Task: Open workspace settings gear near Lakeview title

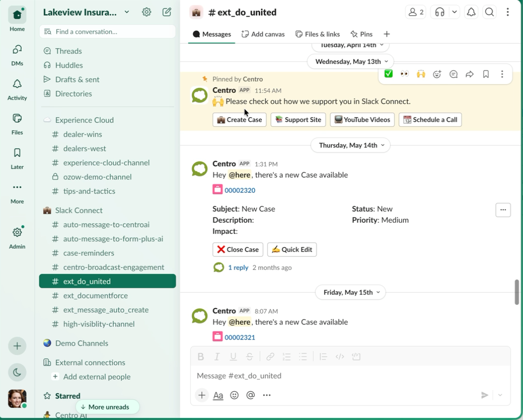Action: [x=147, y=12]
